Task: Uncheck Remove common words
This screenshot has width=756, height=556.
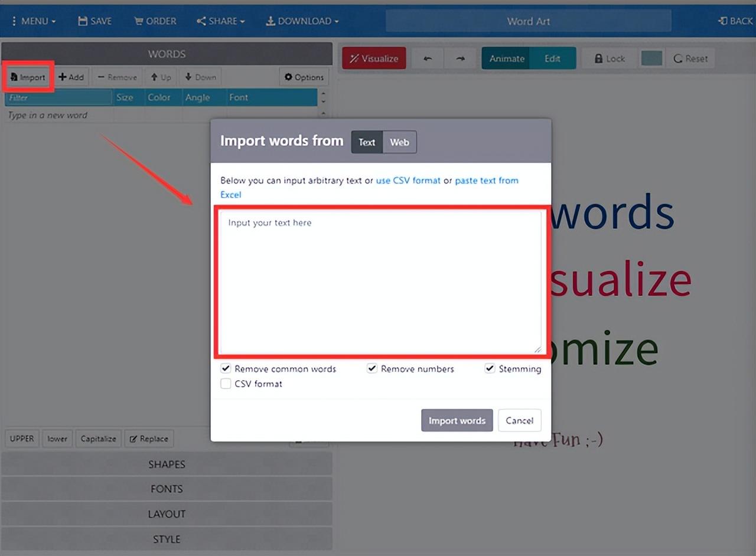Action: tap(226, 368)
